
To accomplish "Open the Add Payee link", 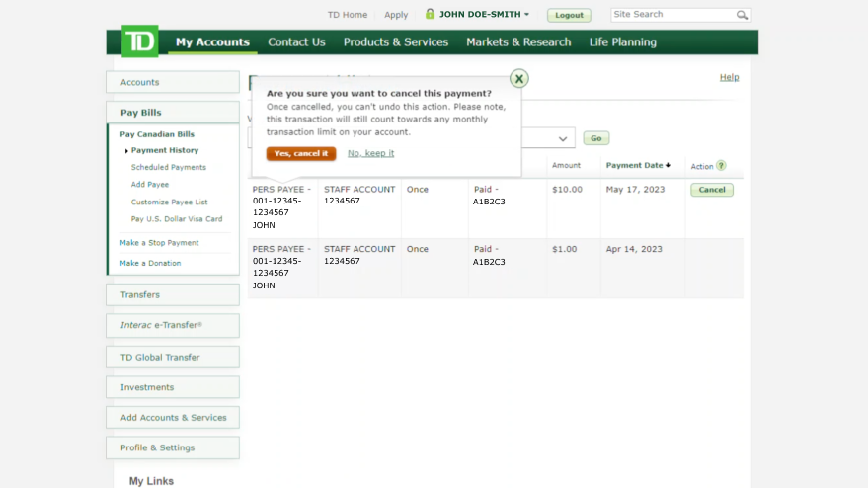I will [x=150, y=185].
